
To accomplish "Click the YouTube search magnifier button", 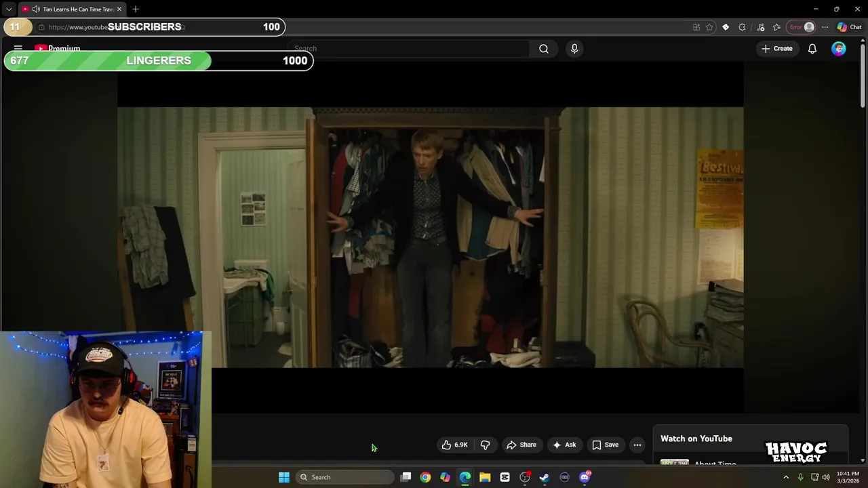I will point(544,48).
